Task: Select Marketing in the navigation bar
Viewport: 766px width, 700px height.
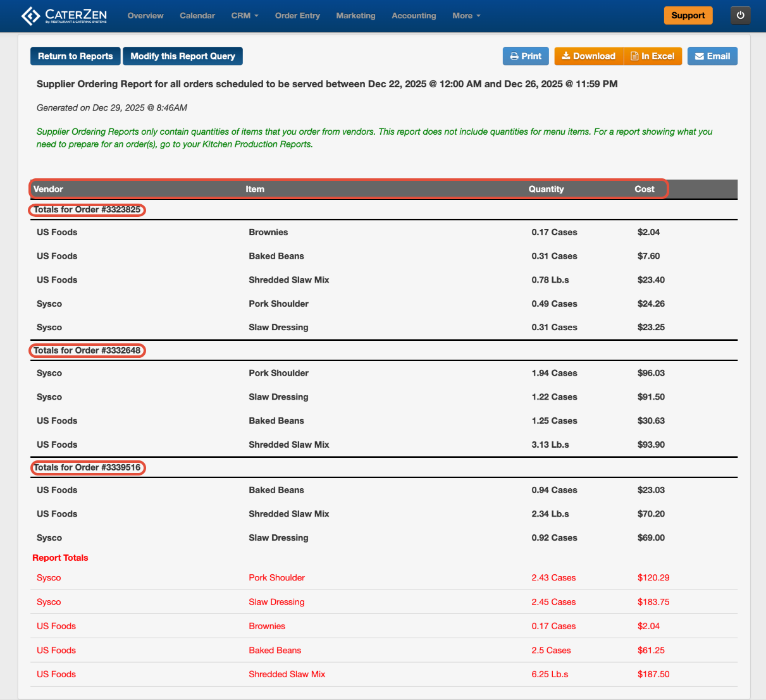Action: (x=355, y=16)
